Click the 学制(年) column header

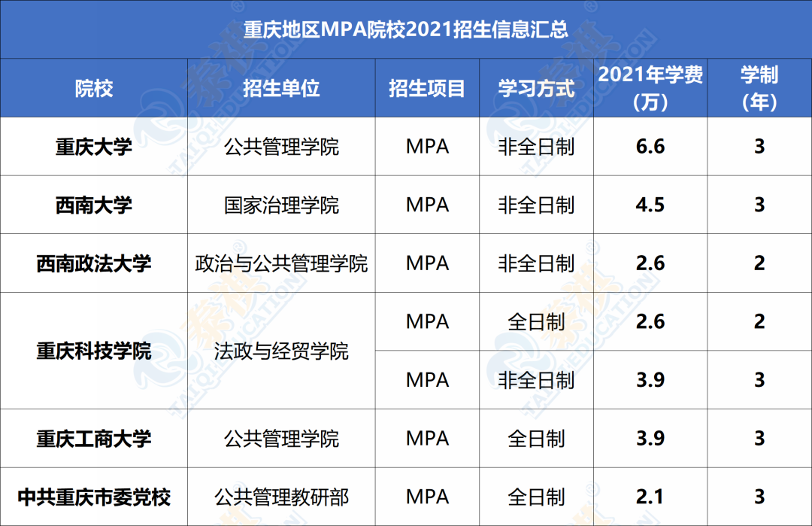[x=759, y=88]
